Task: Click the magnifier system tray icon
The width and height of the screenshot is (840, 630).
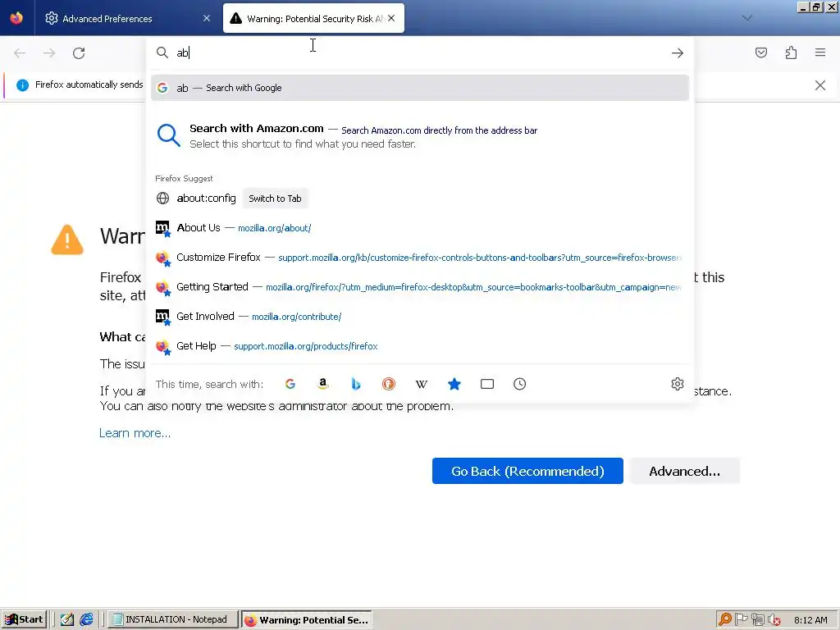Action: click(725, 619)
